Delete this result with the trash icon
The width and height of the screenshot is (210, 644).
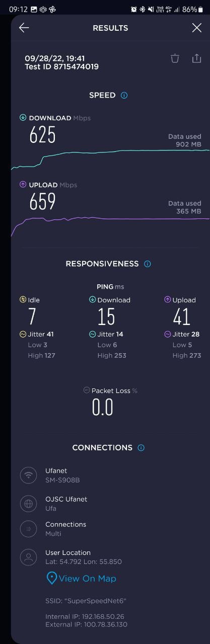175,58
